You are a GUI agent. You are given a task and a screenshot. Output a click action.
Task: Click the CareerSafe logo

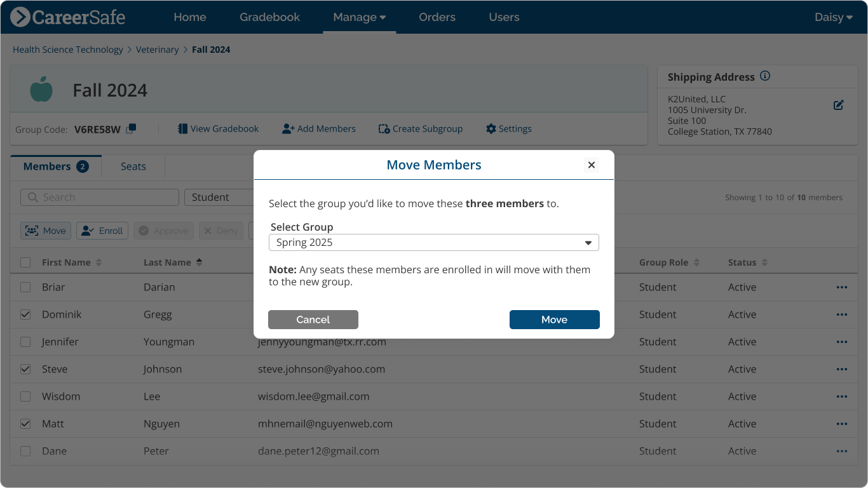click(67, 17)
